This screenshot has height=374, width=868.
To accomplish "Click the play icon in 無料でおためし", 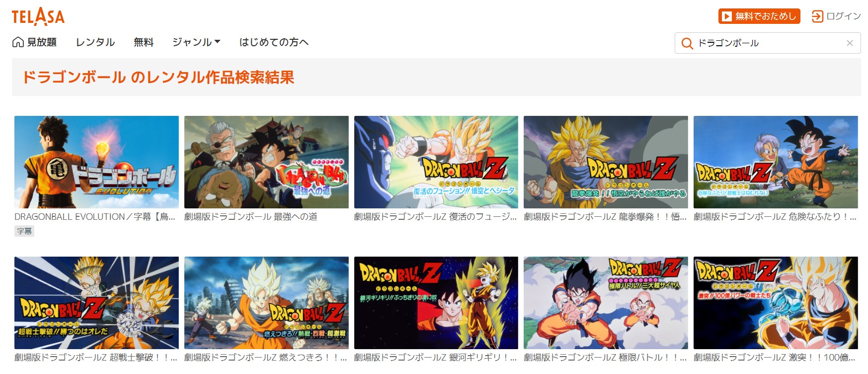I will pos(727,16).
